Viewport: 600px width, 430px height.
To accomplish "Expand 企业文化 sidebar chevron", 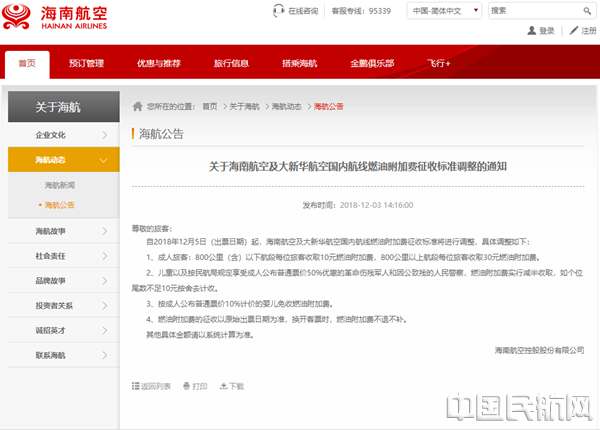I will (104, 135).
